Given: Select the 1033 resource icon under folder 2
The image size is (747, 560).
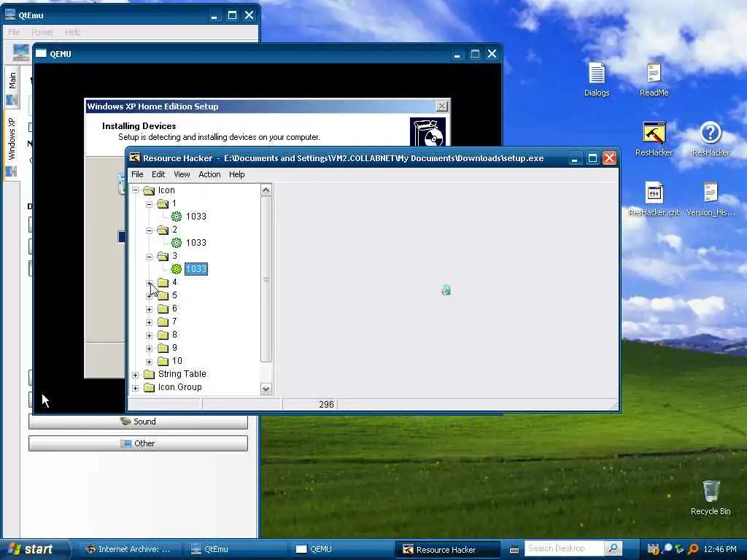Looking at the screenshot, I should (x=177, y=243).
